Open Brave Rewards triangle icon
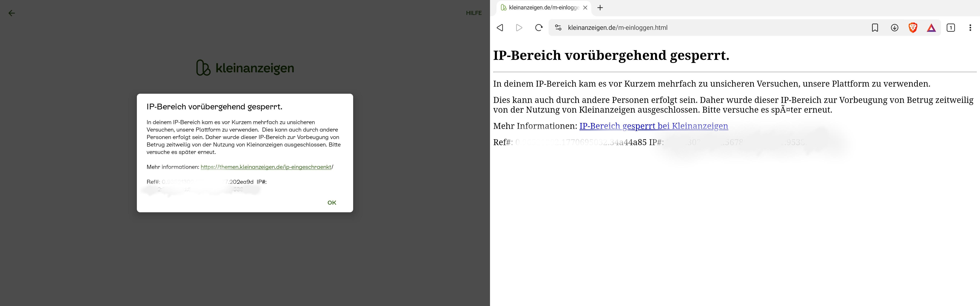Viewport: 980px width, 306px height. (931, 28)
